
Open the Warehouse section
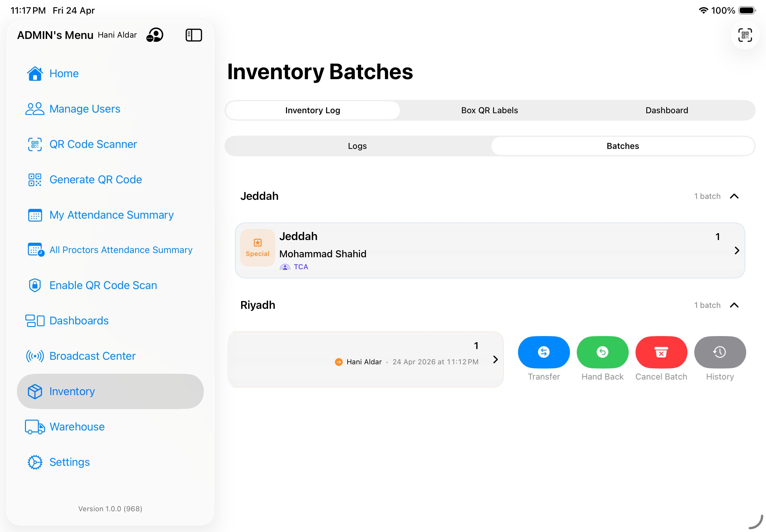[77, 427]
